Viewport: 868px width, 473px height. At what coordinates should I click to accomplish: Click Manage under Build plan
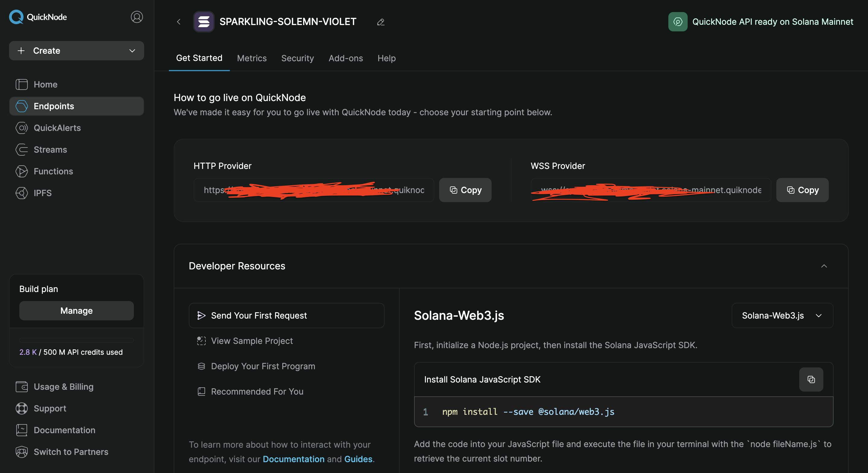click(77, 310)
